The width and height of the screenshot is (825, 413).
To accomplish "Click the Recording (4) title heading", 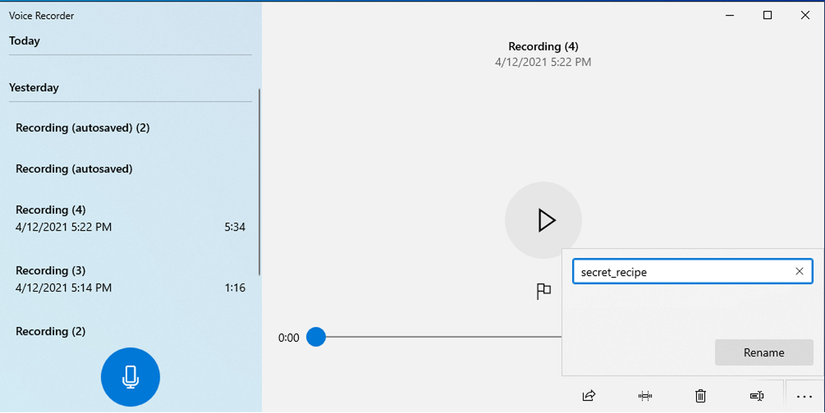I will coord(543,46).
